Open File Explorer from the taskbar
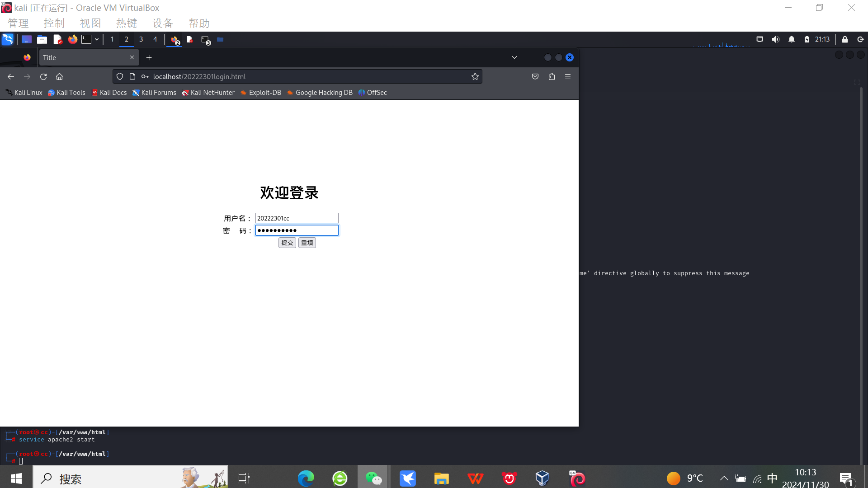The height and width of the screenshot is (488, 868). (442, 478)
